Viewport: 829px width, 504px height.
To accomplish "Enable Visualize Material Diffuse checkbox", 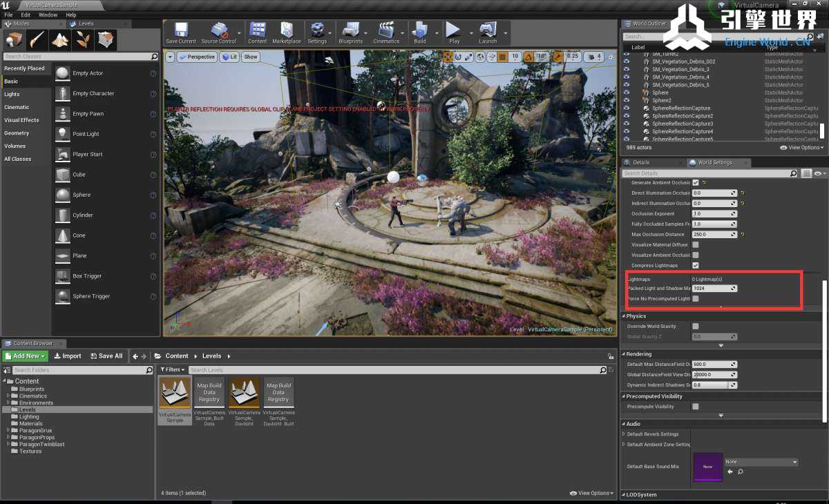I will [696, 244].
